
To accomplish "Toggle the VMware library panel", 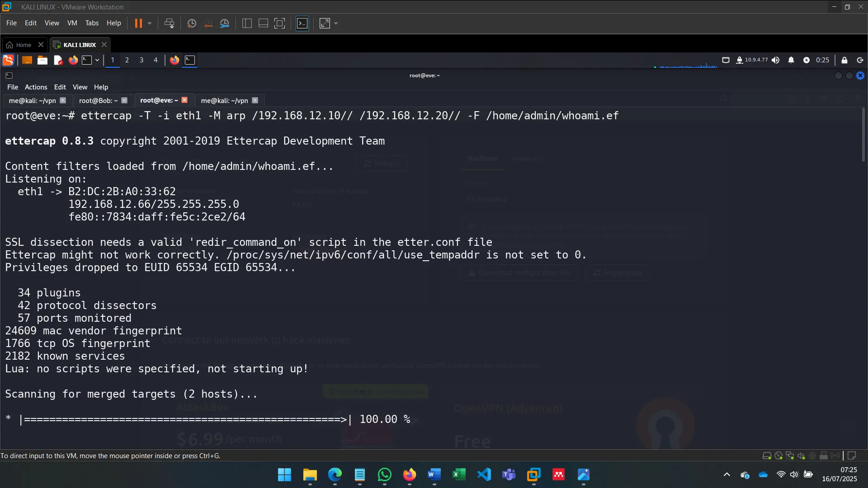I will 247,23.
